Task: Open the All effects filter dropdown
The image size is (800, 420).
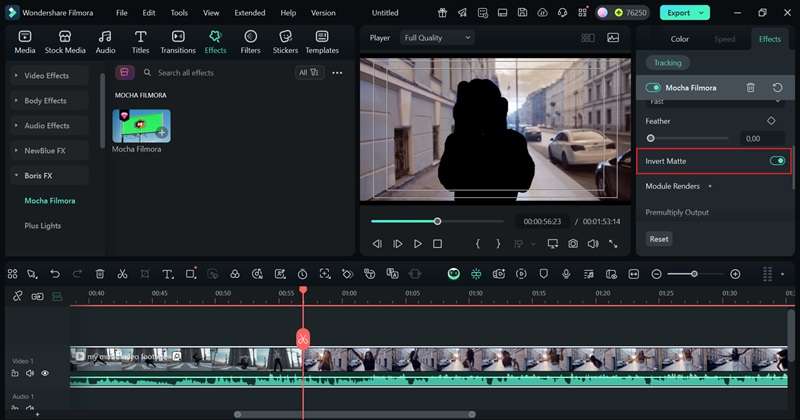Action: coord(309,72)
